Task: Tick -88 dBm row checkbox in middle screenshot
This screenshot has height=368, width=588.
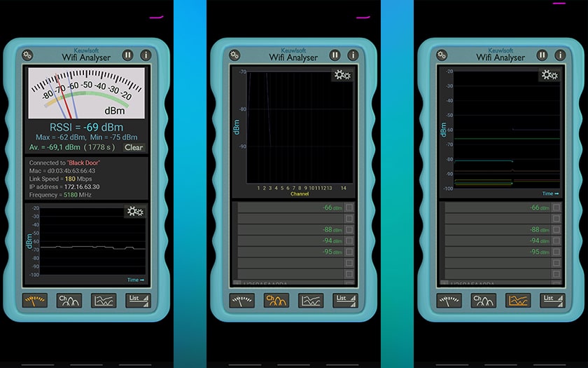Action: 349,229
